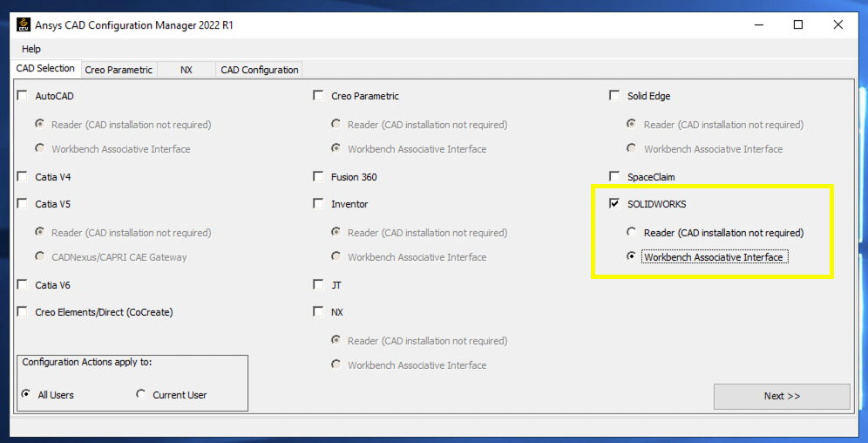Screen dimensions: 868x443
Task: Enable the NX checkbox
Action: [318, 312]
